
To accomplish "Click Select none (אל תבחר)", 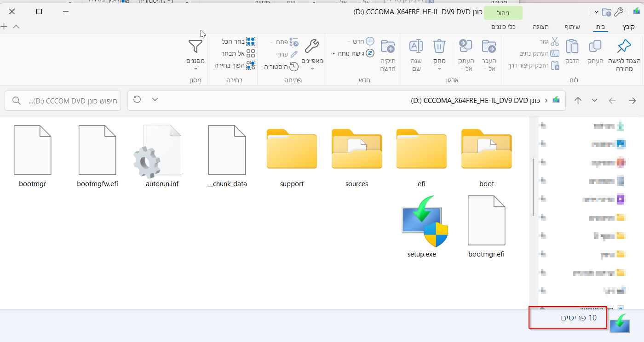I will (238, 53).
